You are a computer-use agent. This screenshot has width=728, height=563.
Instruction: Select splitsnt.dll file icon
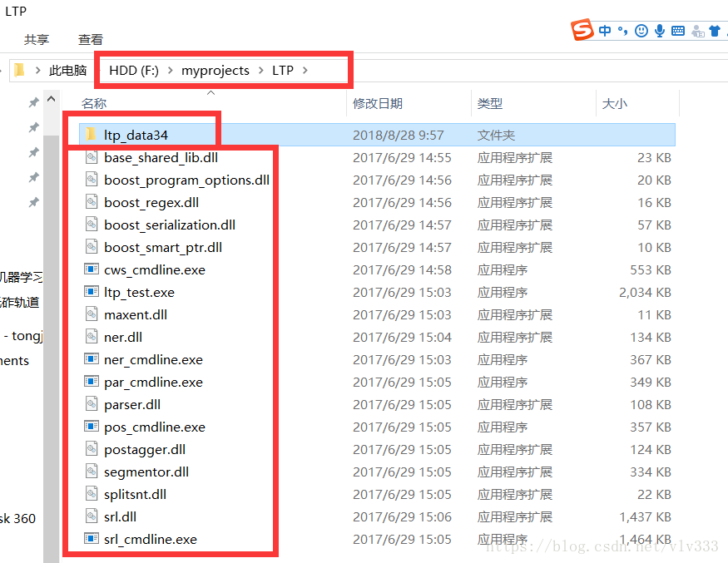click(x=92, y=494)
